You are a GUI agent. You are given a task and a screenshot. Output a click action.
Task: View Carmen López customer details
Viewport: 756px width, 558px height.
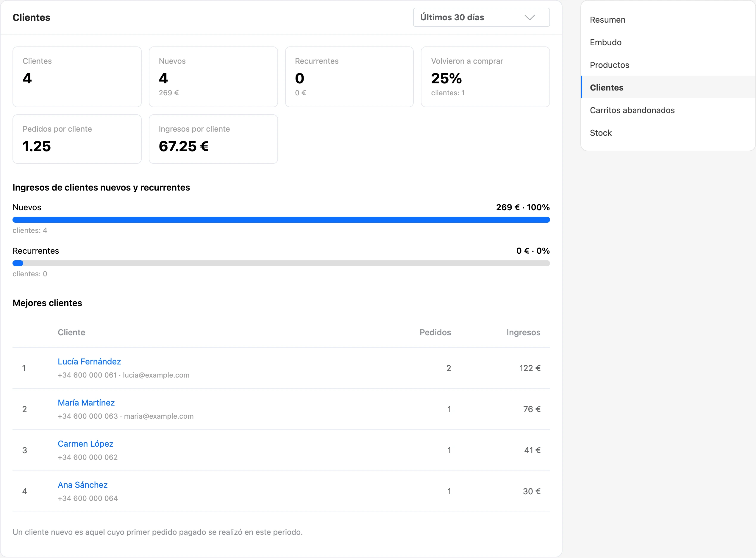(x=85, y=443)
